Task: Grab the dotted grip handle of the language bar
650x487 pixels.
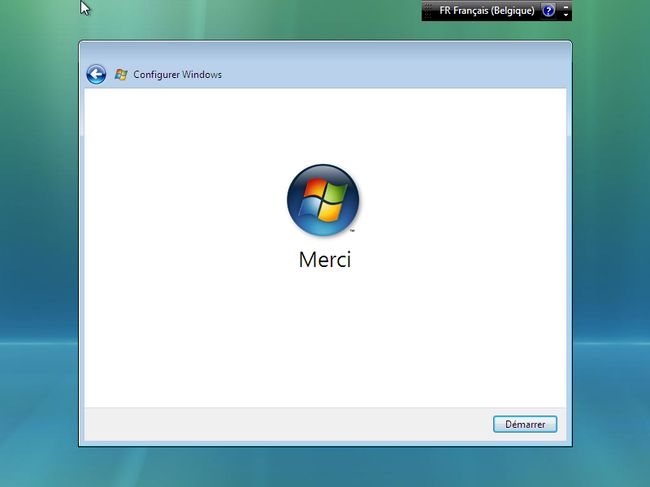Action: (x=427, y=11)
